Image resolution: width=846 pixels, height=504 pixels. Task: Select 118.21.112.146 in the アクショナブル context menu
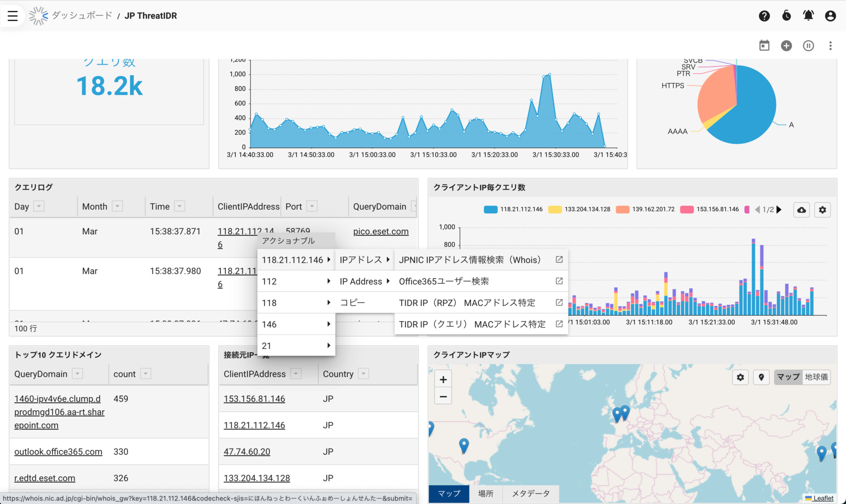coord(296,260)
